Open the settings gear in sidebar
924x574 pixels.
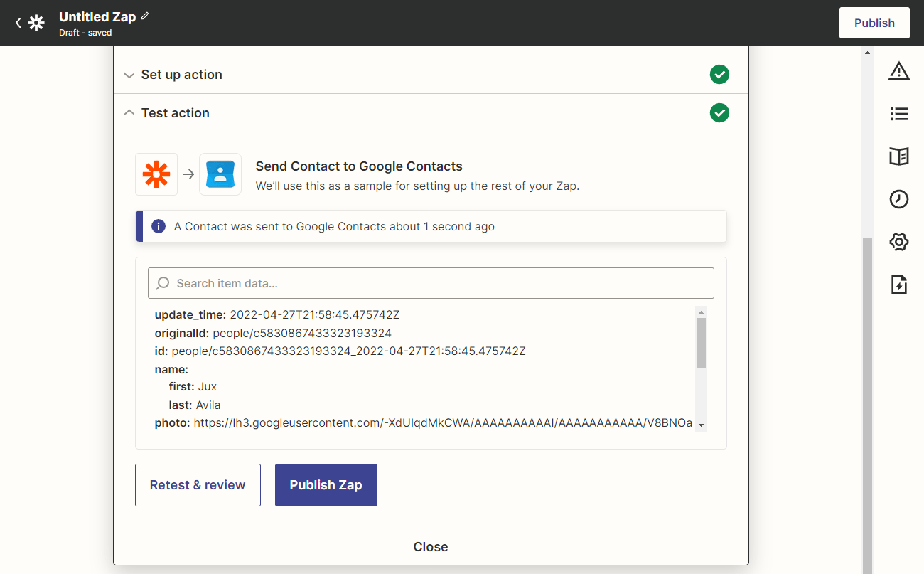pos(899,242)
